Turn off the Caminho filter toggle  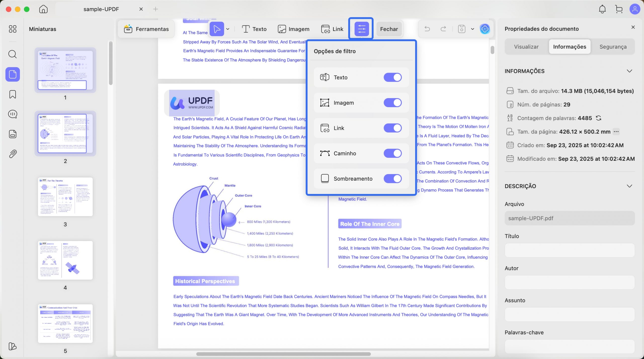(392, 153)
